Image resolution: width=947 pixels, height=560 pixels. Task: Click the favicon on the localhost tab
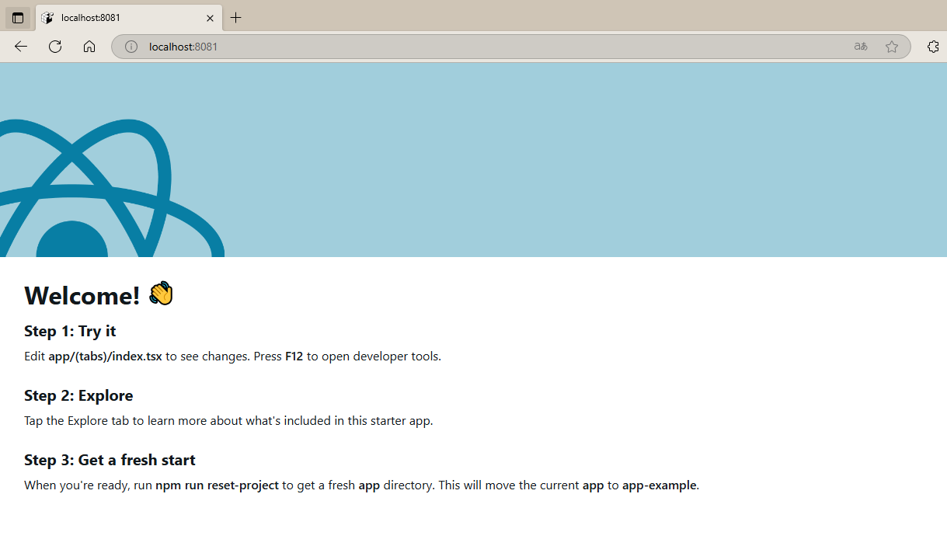pos(48,18)
